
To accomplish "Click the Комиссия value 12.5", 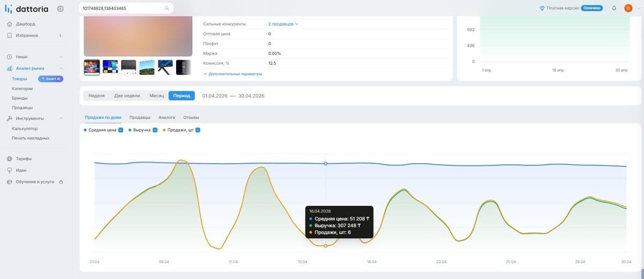I will pos(272,63).
